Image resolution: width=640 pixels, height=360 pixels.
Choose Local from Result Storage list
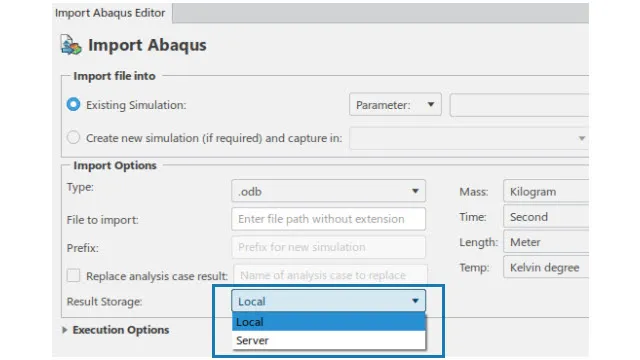click(x=328, y=322)
